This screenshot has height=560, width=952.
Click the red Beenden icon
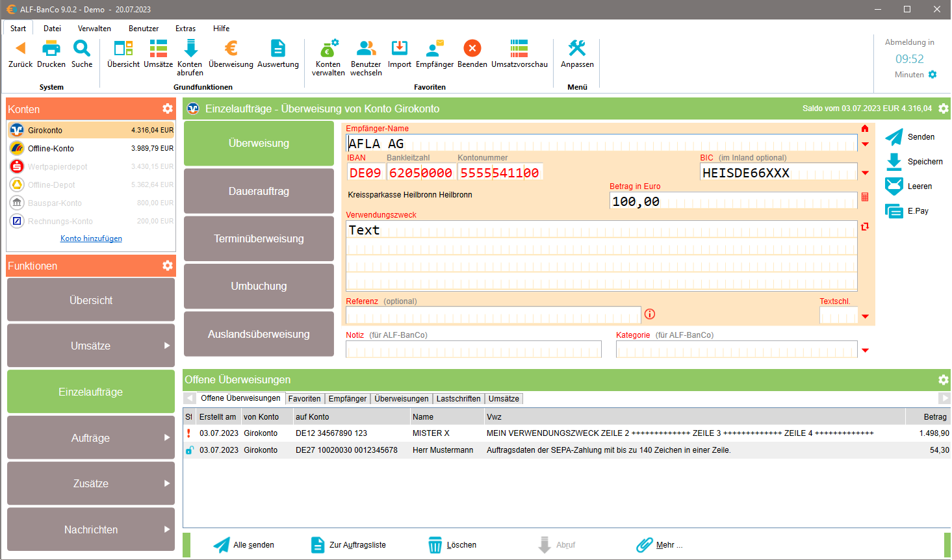pyautogui.click(x=472, y=48)
